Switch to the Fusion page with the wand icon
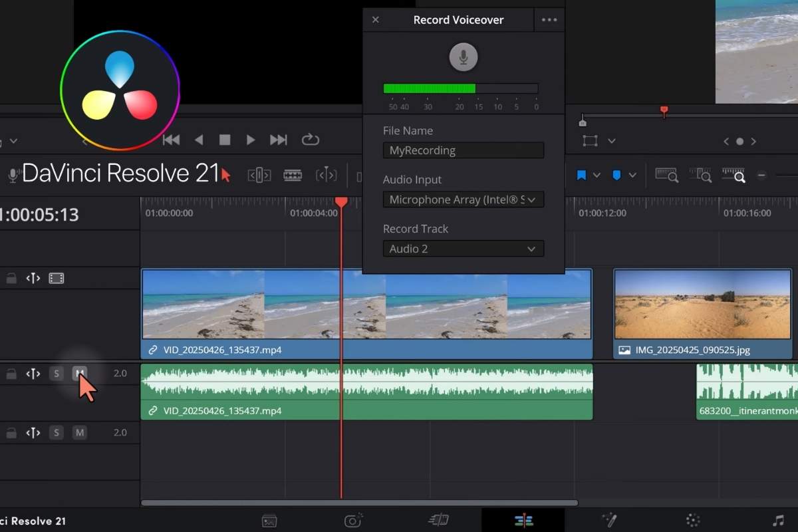Screen dimensions: 798x532 [x=608, y=521]
